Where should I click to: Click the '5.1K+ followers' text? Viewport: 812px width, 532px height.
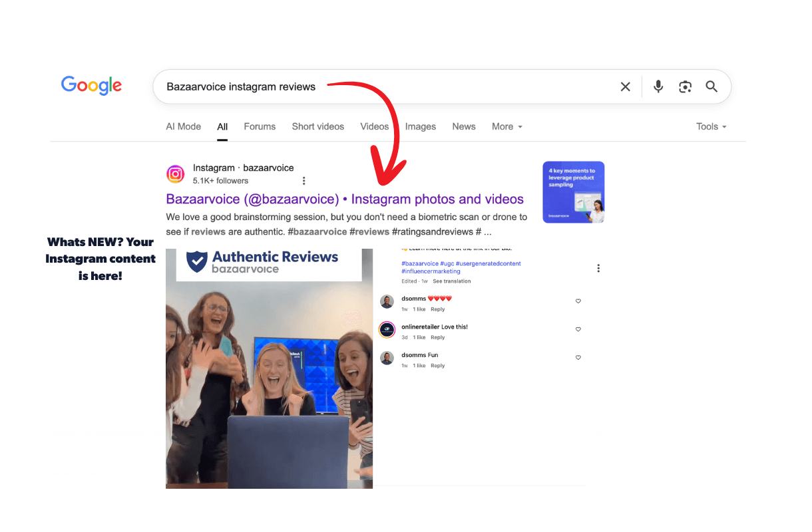click(x=220, y=181)
